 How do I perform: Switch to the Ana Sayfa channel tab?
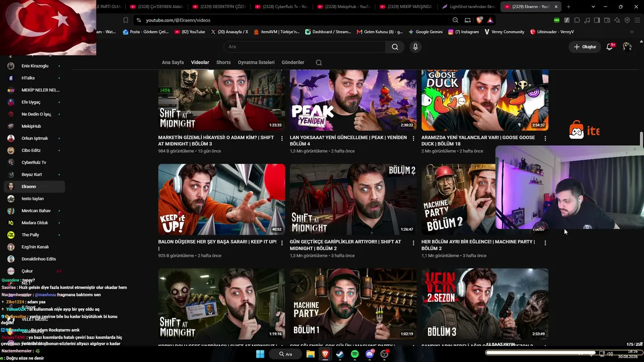coord(173,62)
